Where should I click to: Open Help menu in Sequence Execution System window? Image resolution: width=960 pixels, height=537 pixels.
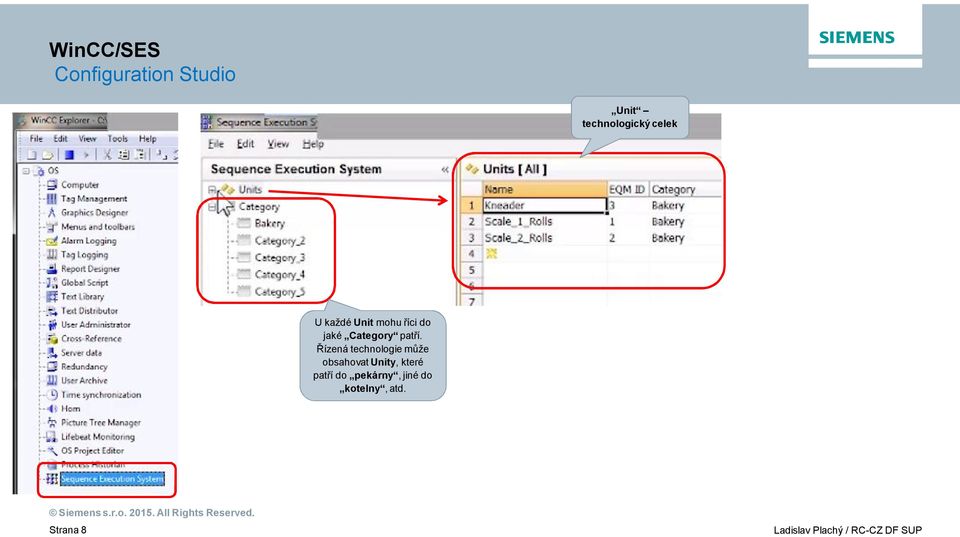(x=313, y=144)
